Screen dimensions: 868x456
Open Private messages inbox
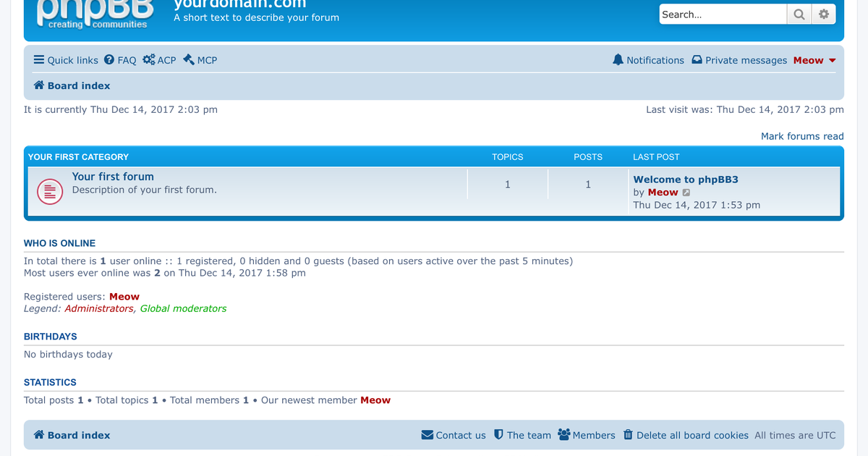739,60
